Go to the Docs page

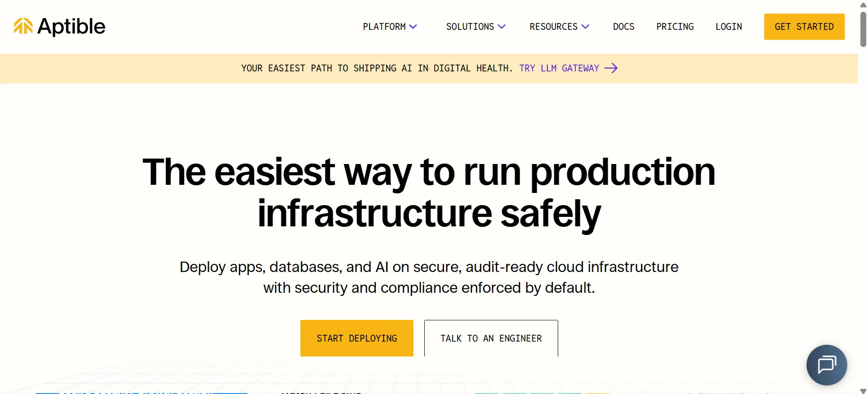(x=624, y=27)
